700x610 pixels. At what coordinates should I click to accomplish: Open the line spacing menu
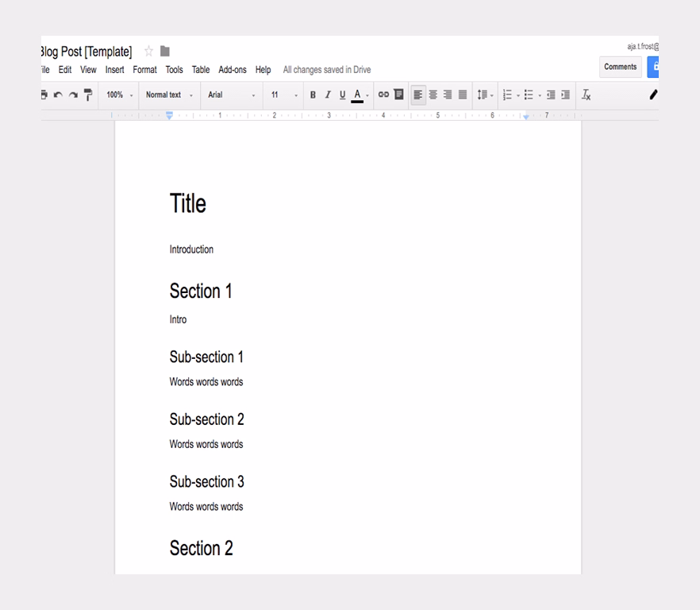pos(485,95)
